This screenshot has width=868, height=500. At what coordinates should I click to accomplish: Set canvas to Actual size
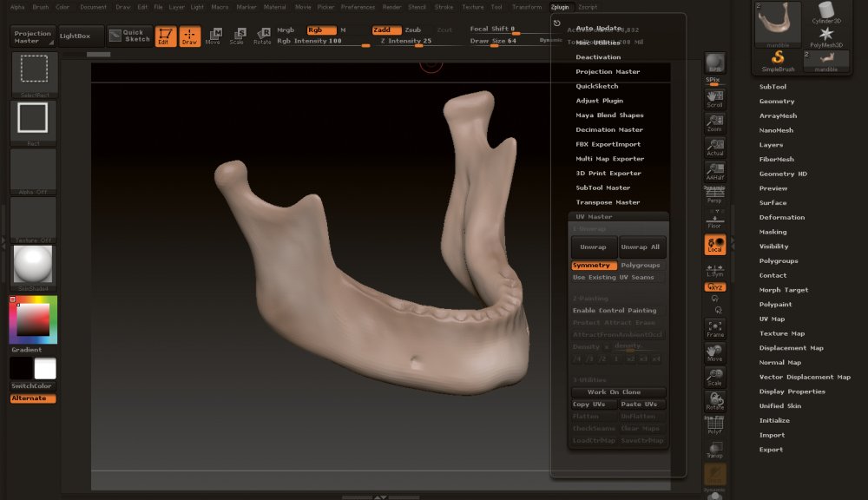(x=714, y=148)
